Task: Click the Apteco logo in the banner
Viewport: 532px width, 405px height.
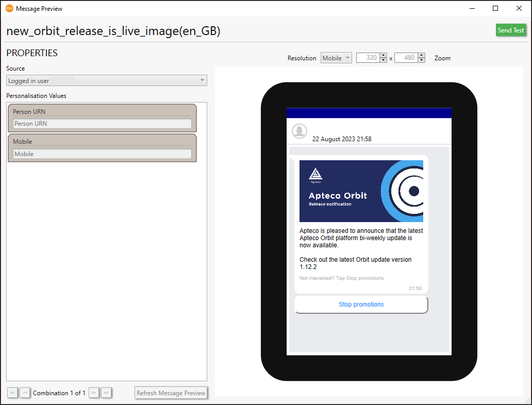Action: (315, 175)
